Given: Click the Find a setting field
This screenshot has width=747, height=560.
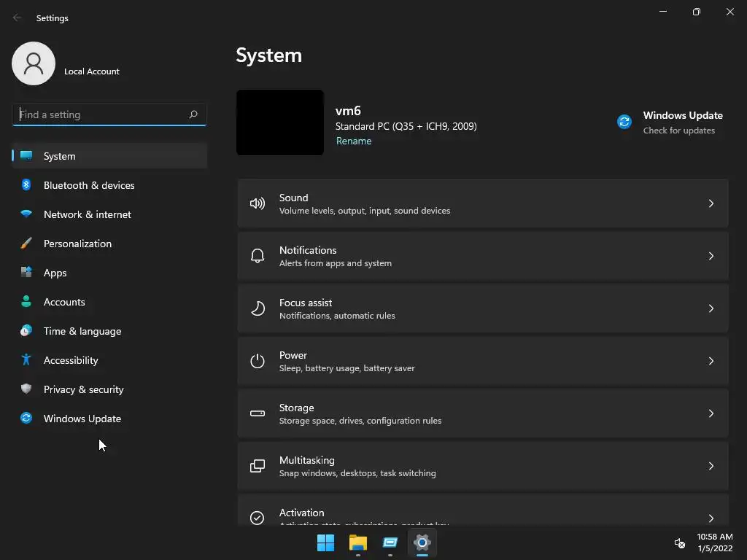Looking at the screenshot, I should 109,114.
